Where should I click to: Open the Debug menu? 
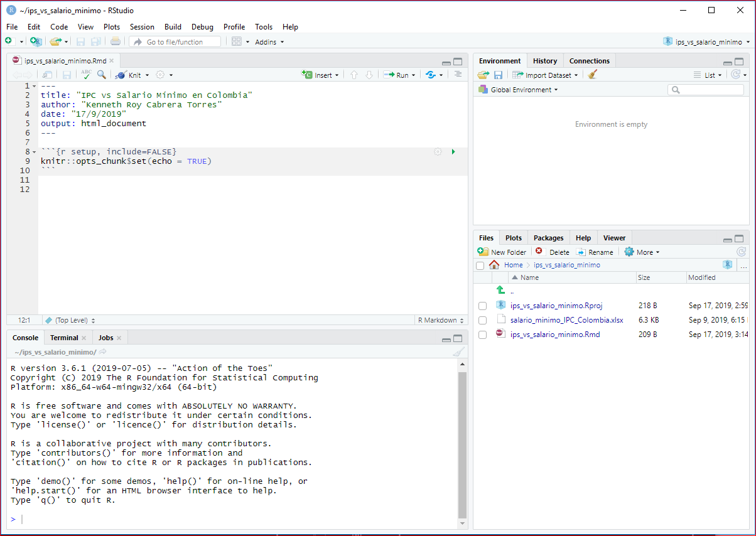click(202, 27)
